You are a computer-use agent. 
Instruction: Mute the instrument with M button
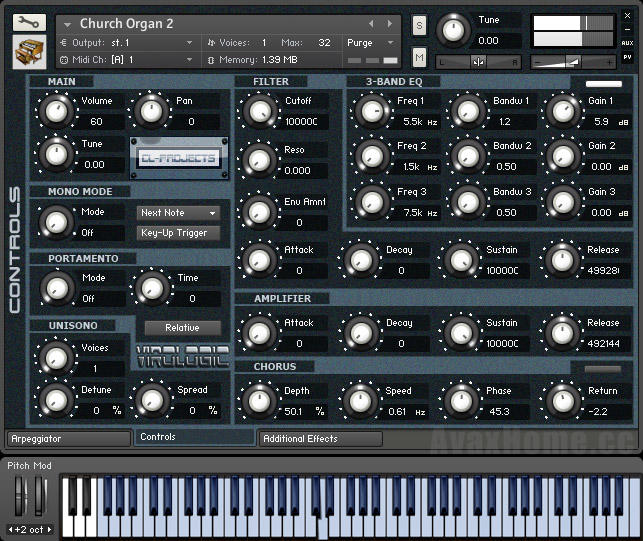[x=419, y=58]
